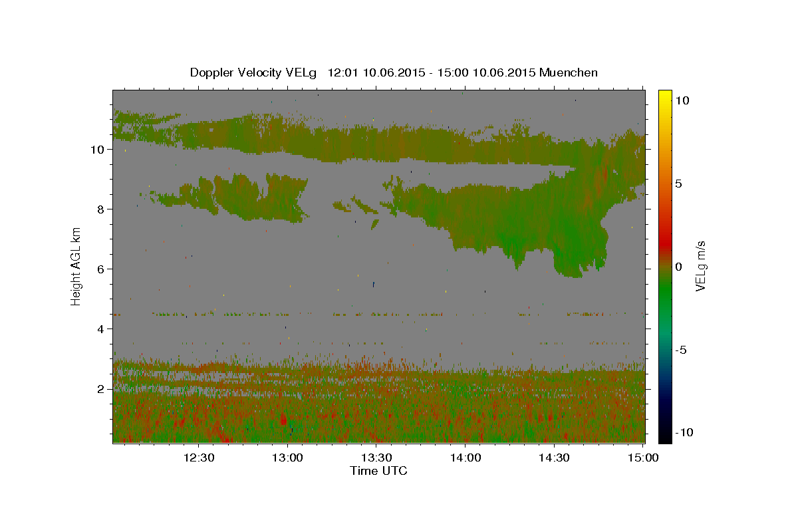Click the colorbar value 10 label
The width and height of the screenshot is (798, 532).
(x=682, y=100)
